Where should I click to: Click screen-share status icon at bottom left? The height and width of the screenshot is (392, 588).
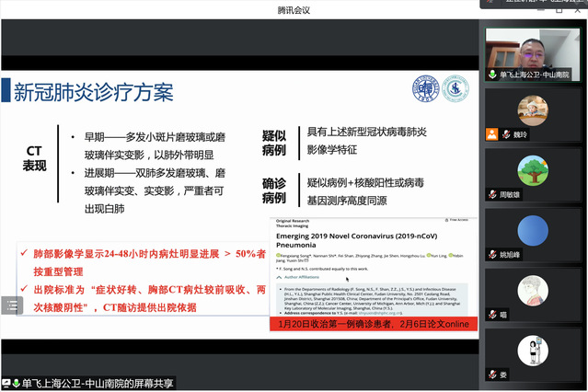[x=8, y=383]
